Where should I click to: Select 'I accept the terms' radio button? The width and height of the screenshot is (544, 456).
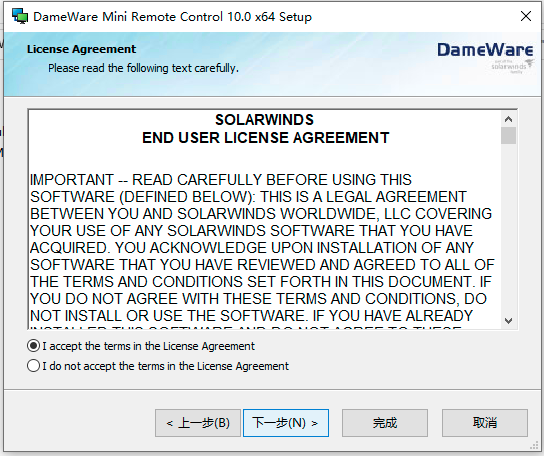[x=33, y=346]
